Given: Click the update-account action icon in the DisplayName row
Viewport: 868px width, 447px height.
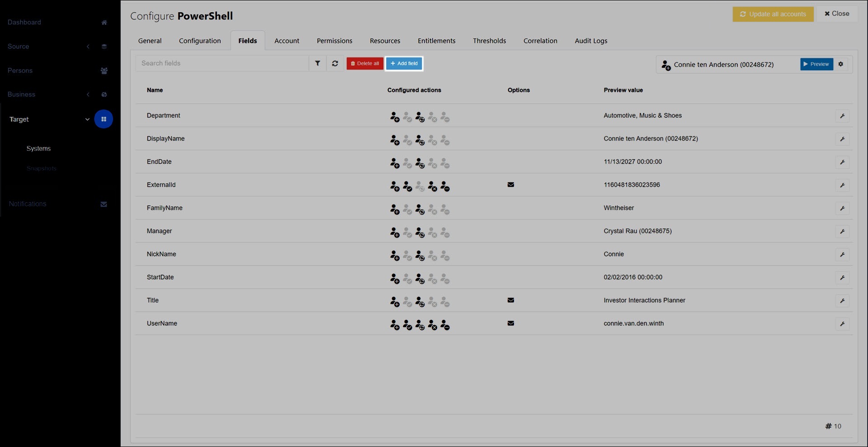Looking at the screenshot, I should (420, 140).
